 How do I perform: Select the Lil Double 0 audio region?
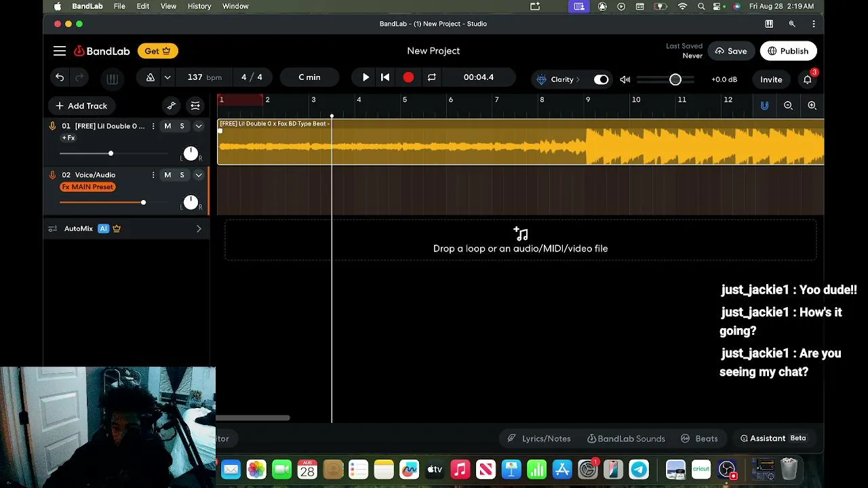click(x=521, y=142)
